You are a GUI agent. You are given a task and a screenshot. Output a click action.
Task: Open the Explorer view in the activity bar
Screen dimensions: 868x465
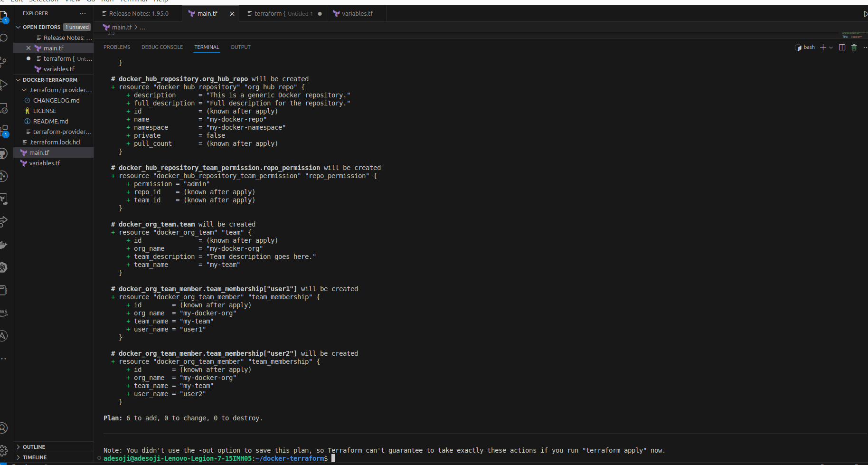pos(4,16)
